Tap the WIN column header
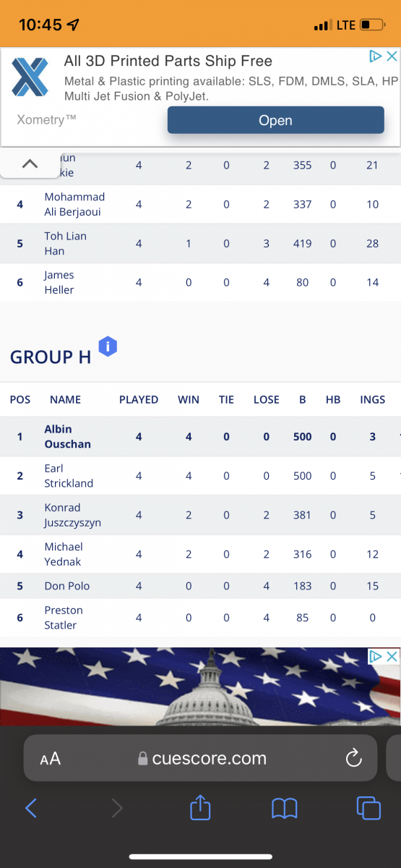Viewport: 401px width, 868px height. click(x=189, y=399)
